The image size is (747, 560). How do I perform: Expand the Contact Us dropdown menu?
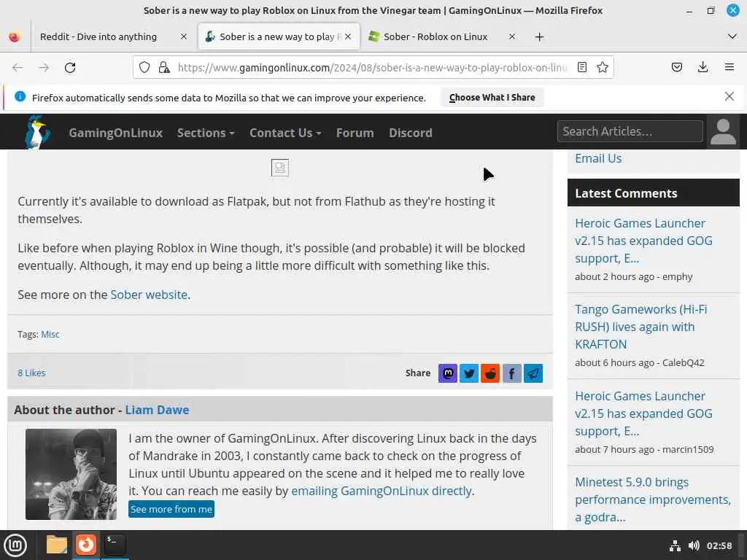pyautogui.click(x=285, y=133)
